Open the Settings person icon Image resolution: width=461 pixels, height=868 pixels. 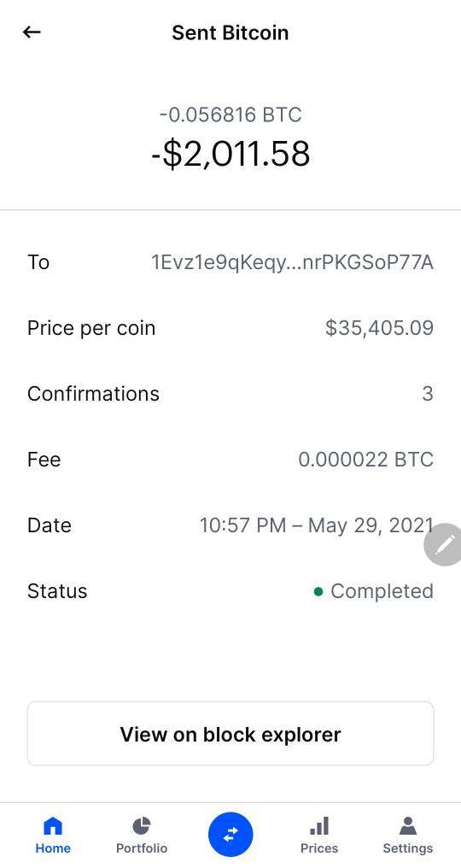point(408,826)
